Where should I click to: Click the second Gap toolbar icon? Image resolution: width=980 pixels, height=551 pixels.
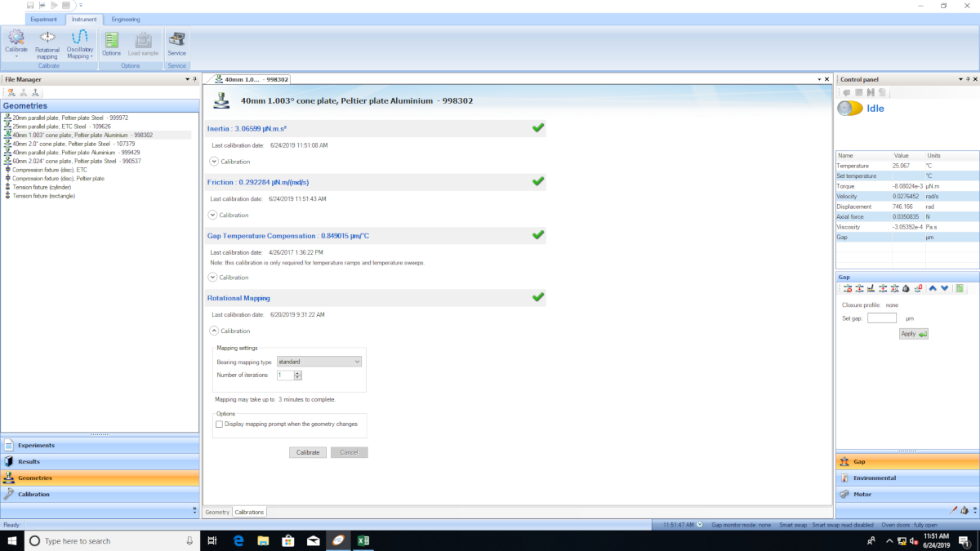click(x=860, y=288)
